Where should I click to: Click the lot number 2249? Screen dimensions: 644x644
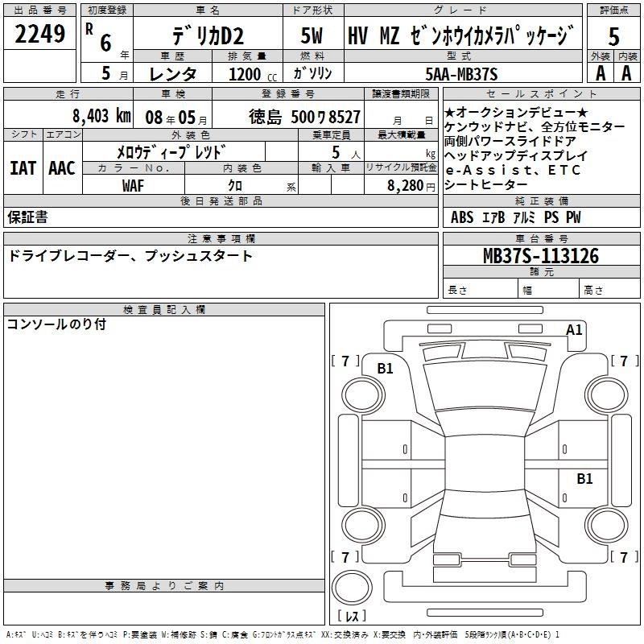39,34
